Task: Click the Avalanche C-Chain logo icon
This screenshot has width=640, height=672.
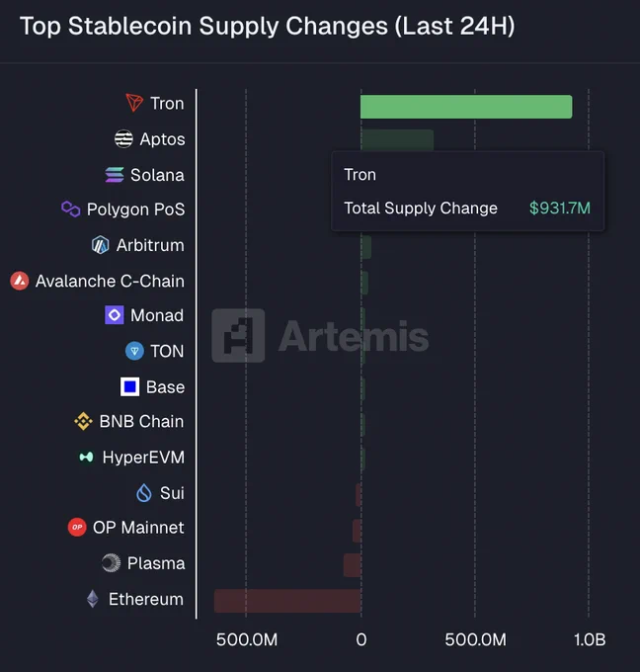Action: (x=20, y=281)
